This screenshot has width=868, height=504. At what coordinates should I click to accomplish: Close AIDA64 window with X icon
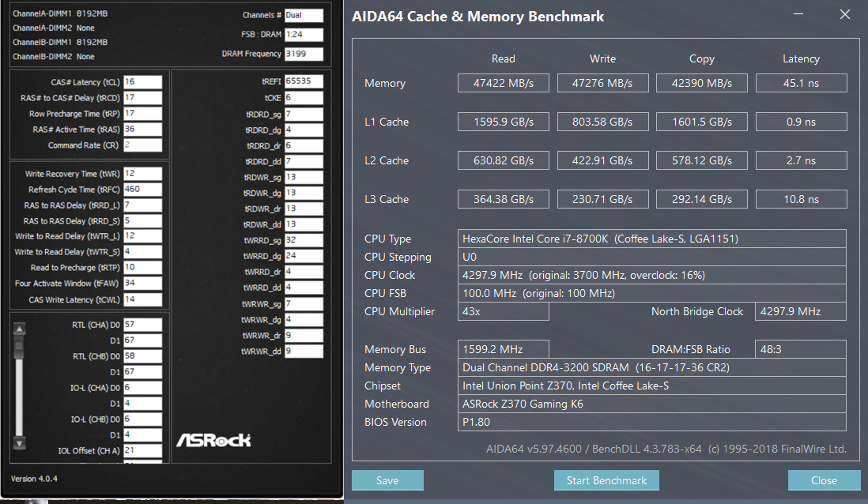point(845,14)
